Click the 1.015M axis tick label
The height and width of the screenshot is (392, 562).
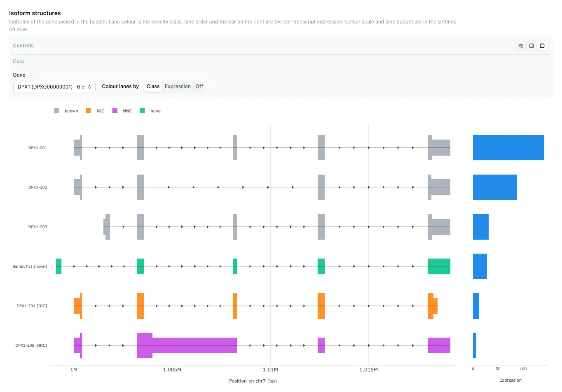368,370
